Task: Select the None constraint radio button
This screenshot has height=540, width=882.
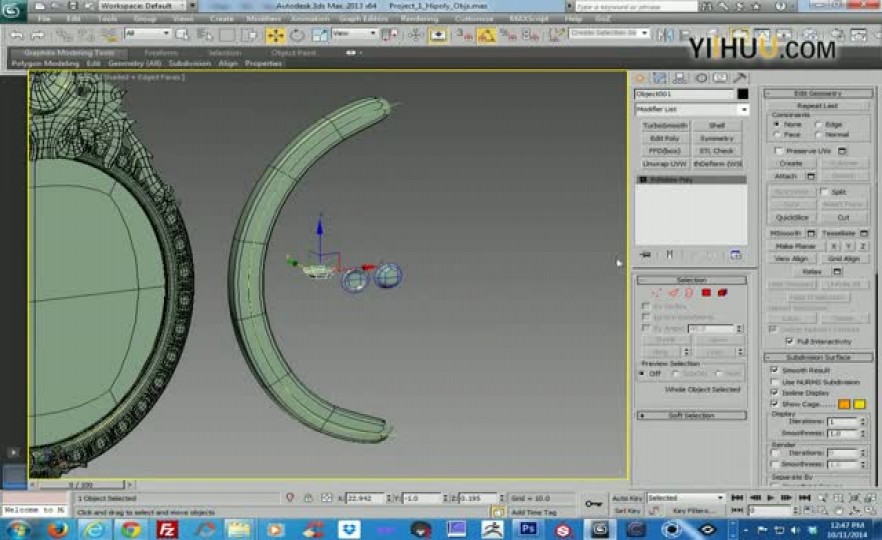Action: pyautogui.click(x=777, y=124)
